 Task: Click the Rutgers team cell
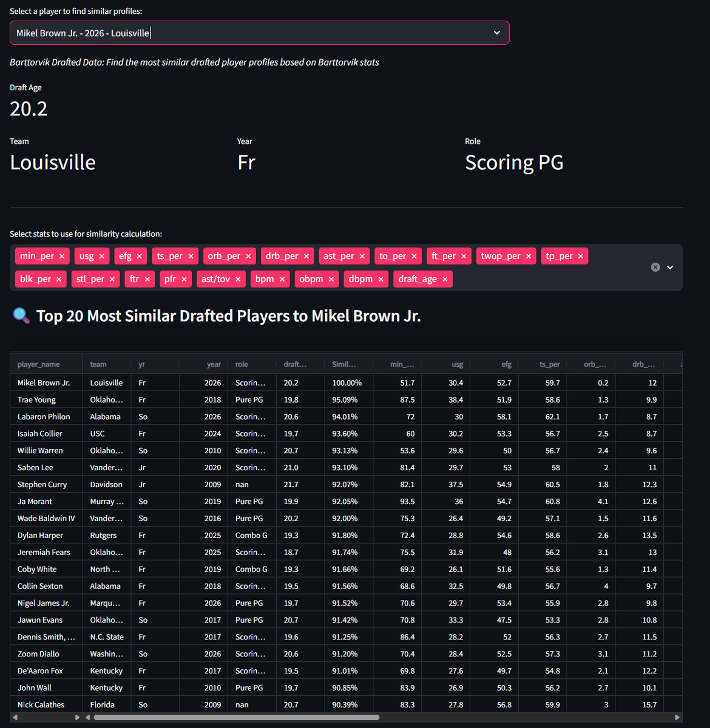point(107,536)
